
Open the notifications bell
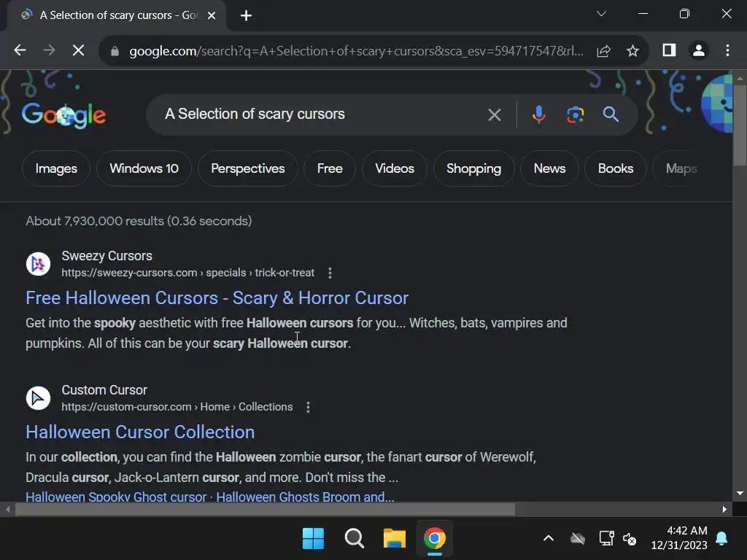click(x=721, y=539)
